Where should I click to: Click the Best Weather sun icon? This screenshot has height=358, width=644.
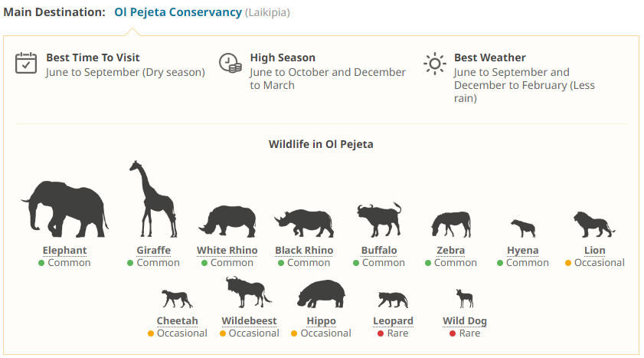click(434, 63)
